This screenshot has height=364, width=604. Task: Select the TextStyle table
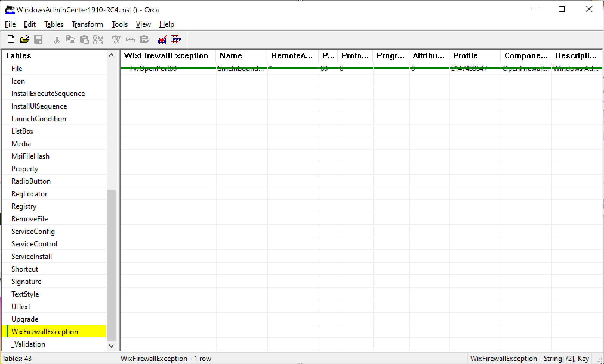tap(54, 294)
